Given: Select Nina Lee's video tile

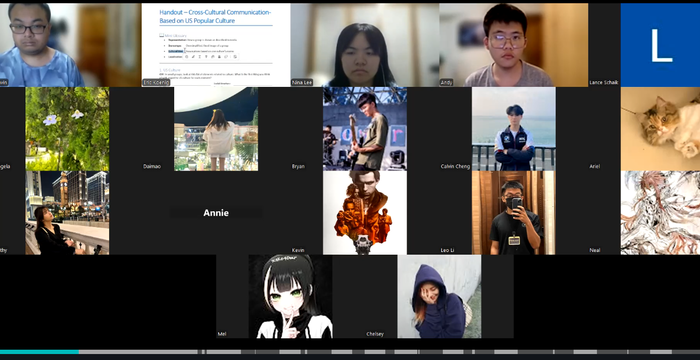Looking at the screenshot, I should click(365, 45).
